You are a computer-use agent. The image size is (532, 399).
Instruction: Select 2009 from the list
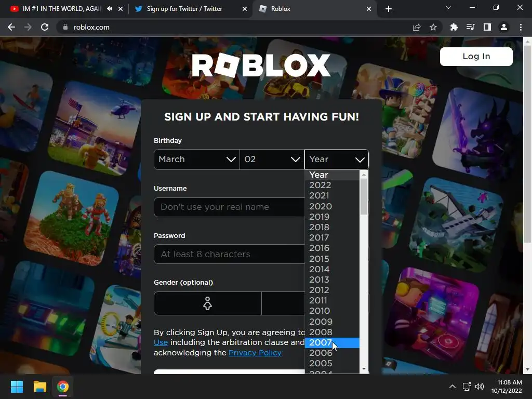[x=332, y=322]
